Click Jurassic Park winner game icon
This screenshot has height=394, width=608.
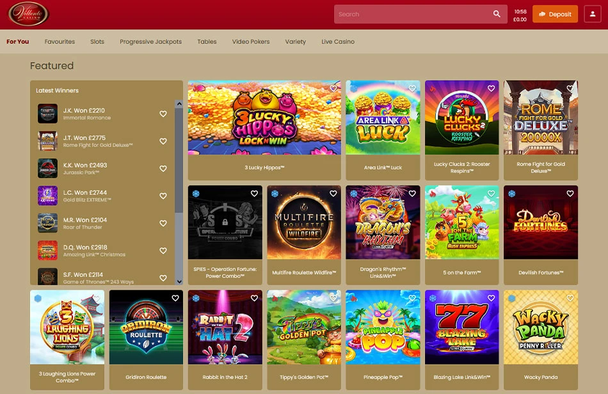pyautogui.click(x=48, y=168)
